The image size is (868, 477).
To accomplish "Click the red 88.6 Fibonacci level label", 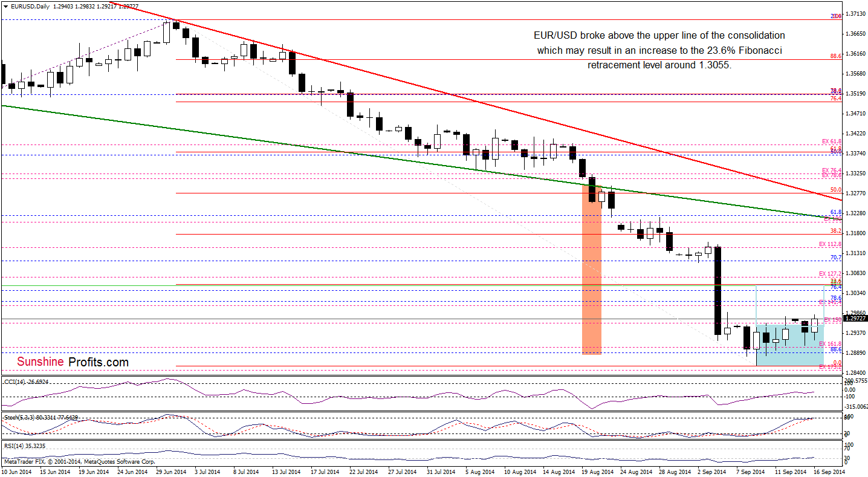I will 836,56.
